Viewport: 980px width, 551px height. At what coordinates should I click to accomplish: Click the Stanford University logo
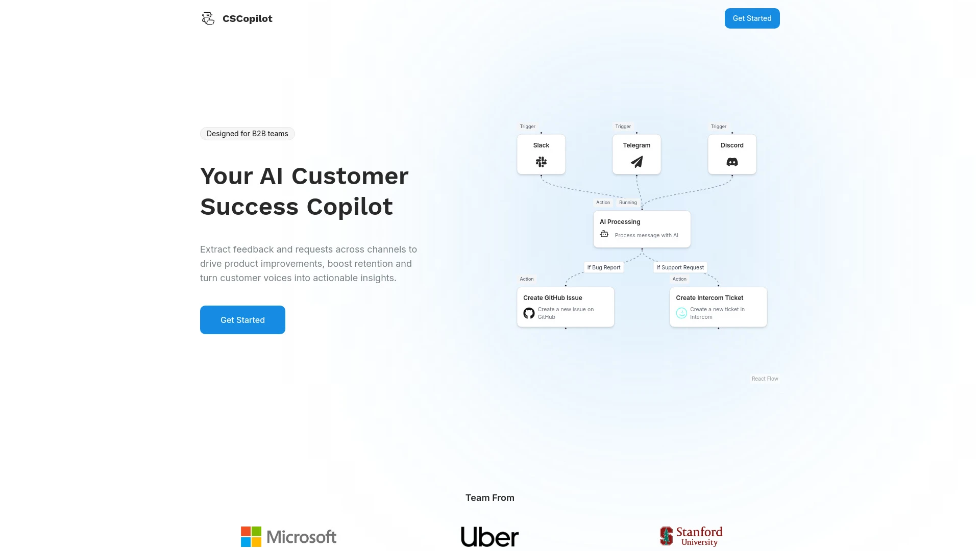point(691,536)
